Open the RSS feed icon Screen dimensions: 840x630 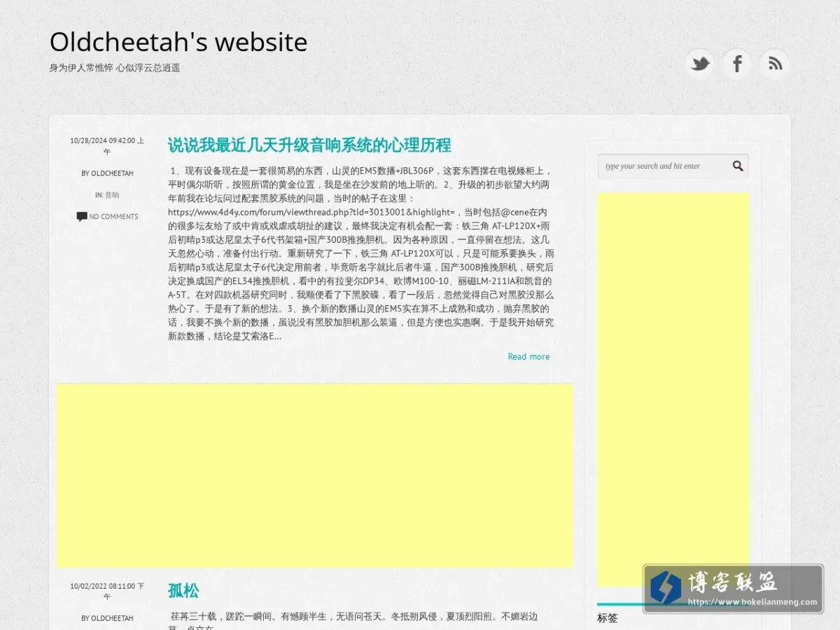tap(774, 64)
